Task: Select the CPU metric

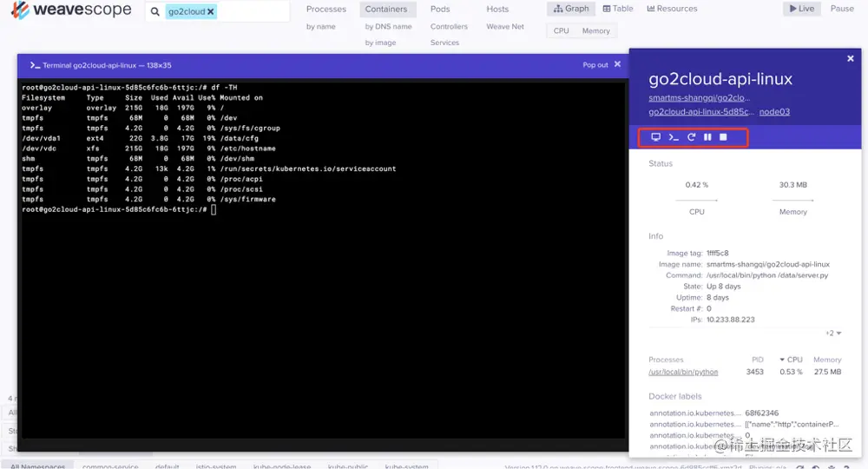Action: [x=561, y=31]
